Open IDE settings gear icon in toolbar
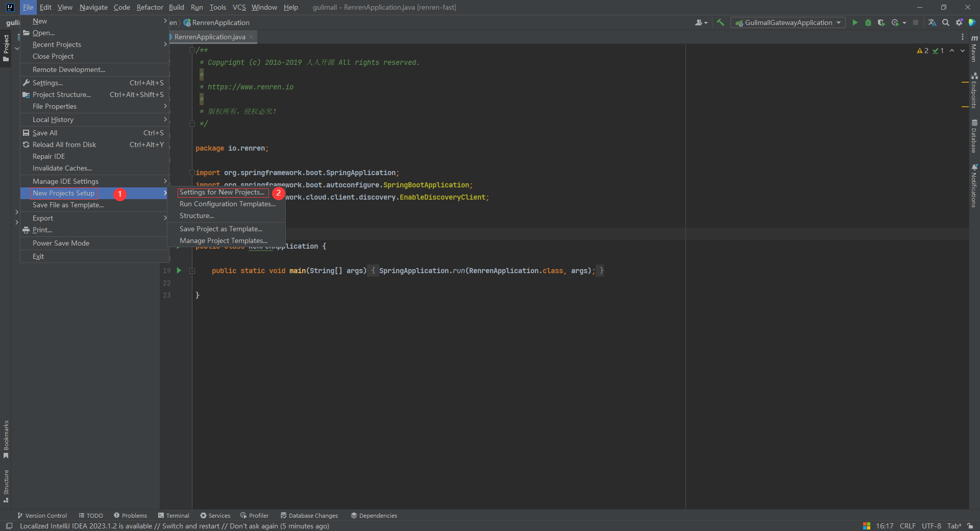This screenshot has height=531, width=980. click(959, 22)
